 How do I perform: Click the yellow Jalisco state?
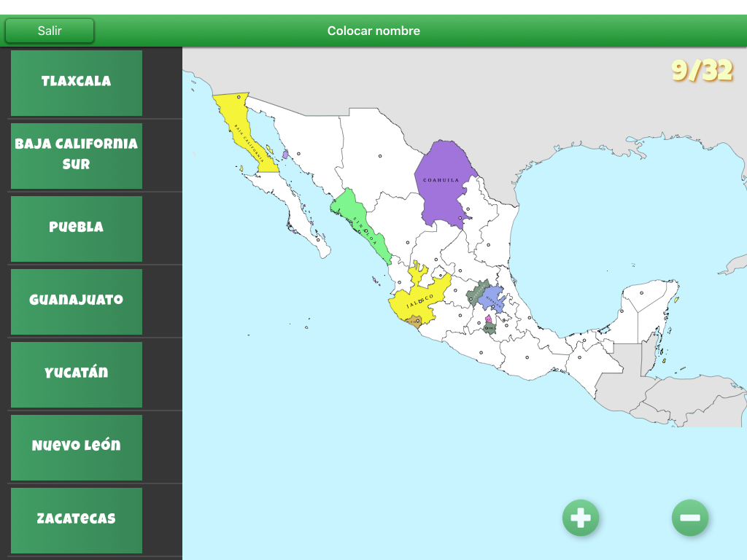click(419, 297)
